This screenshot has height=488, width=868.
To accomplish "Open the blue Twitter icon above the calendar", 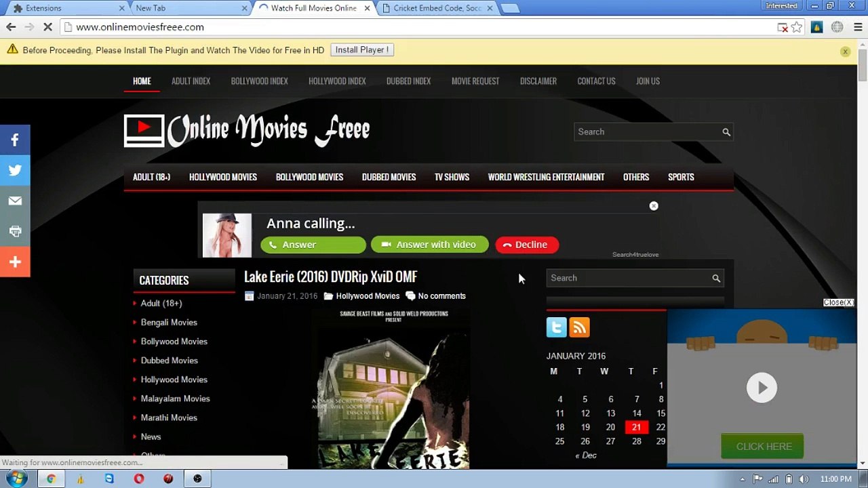I will pos(557,327).
